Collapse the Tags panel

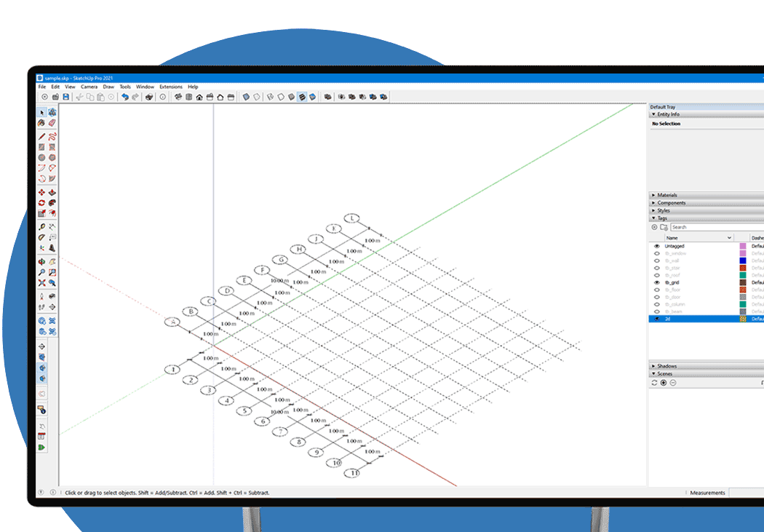(x=653, y=218)
